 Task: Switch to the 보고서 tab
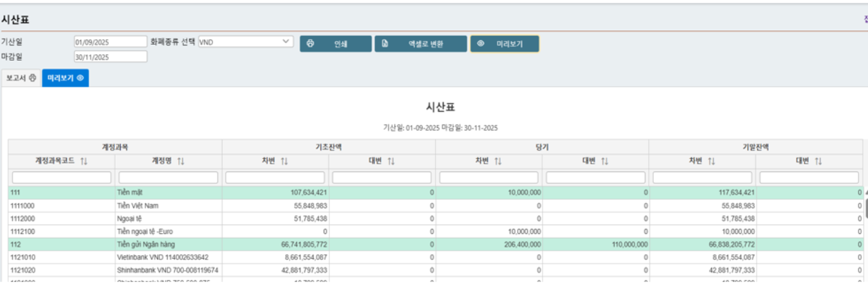pyautogui.click(x=21, y=78)
